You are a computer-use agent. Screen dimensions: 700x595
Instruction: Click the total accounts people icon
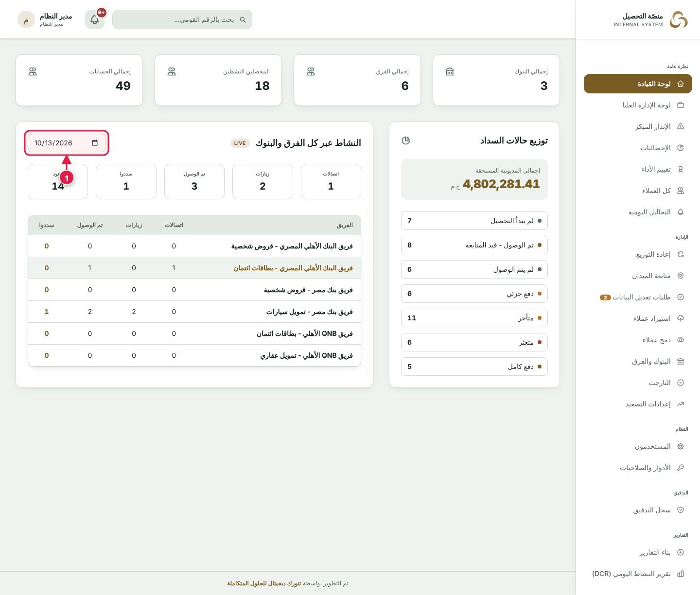click(x=33, y=71)
